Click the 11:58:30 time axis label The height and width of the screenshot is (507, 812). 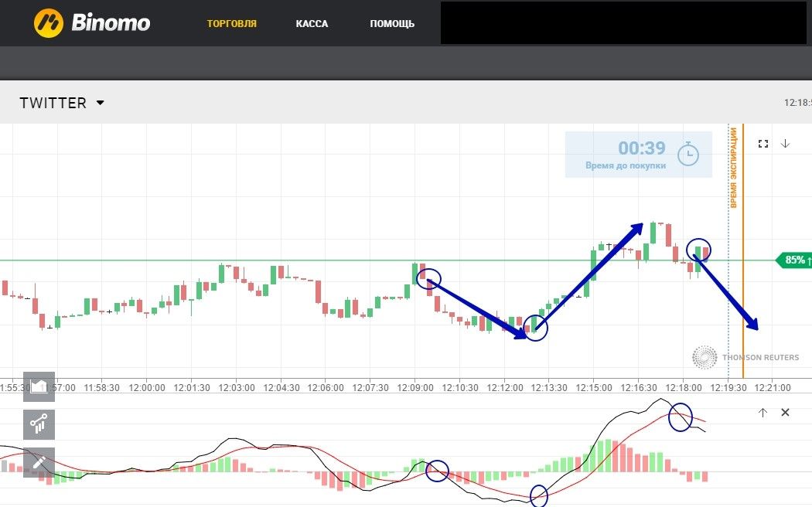tap(102, 387)
